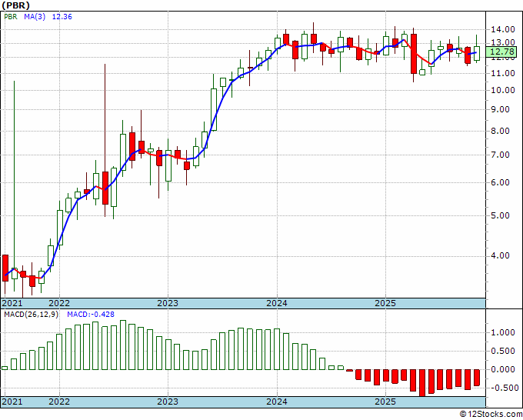Click the (PBR) chart title
523x420 pixels.
pos(16,5)
